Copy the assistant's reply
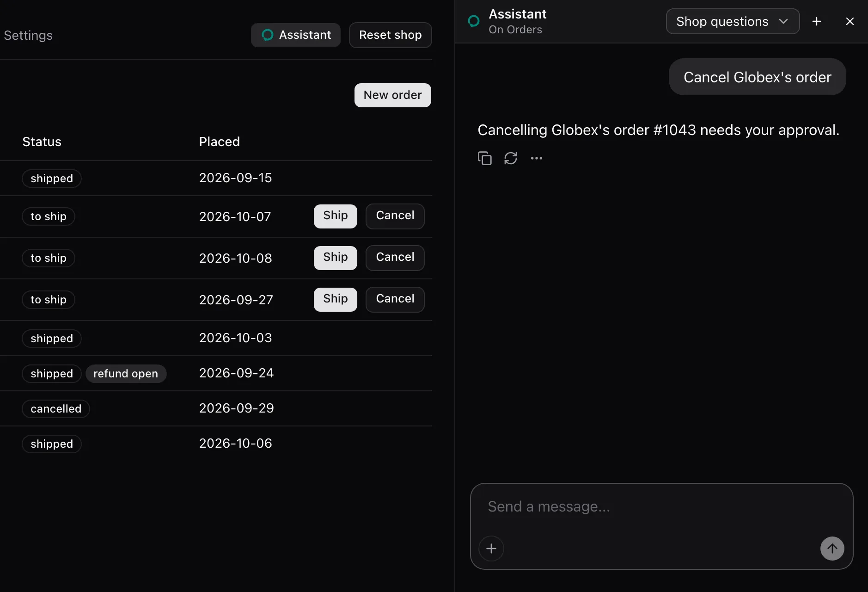The height and width of the screenshot is (592, 868). coord(484,158)
